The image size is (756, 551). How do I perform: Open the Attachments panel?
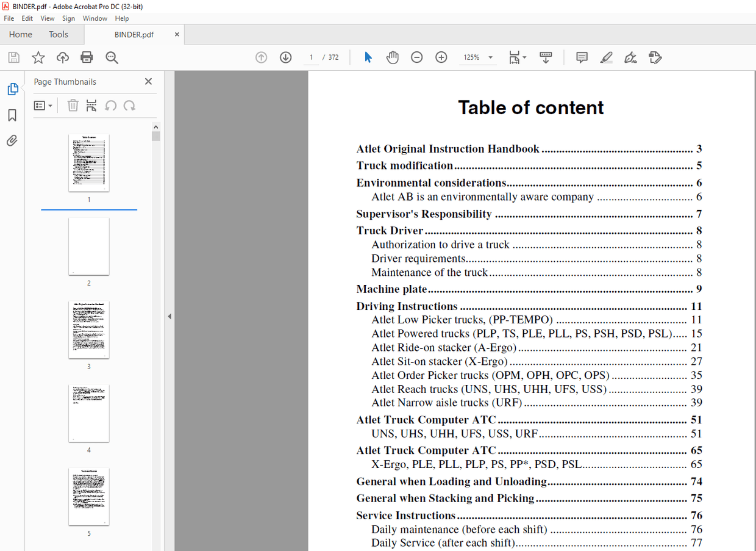pos(13,140)
